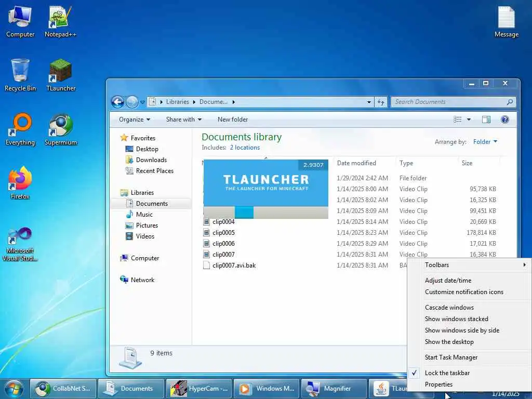Click the TLauncher splash screen image
532x399 pixels.
[x=265, y=189]
